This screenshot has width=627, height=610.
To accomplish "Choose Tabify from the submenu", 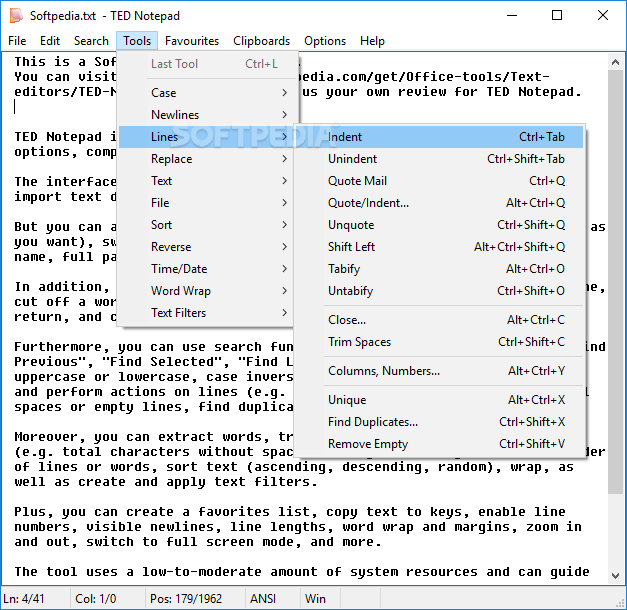I will tap(439, 269).
